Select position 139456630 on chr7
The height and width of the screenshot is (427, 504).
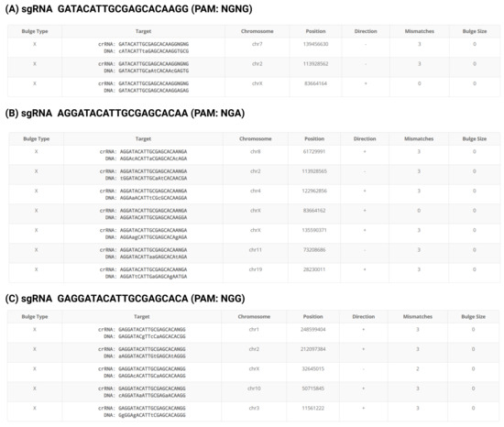315,44
